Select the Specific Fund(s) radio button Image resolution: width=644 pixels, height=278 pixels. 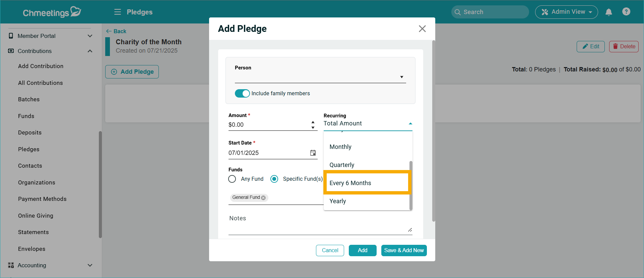[x=274, y=179]
